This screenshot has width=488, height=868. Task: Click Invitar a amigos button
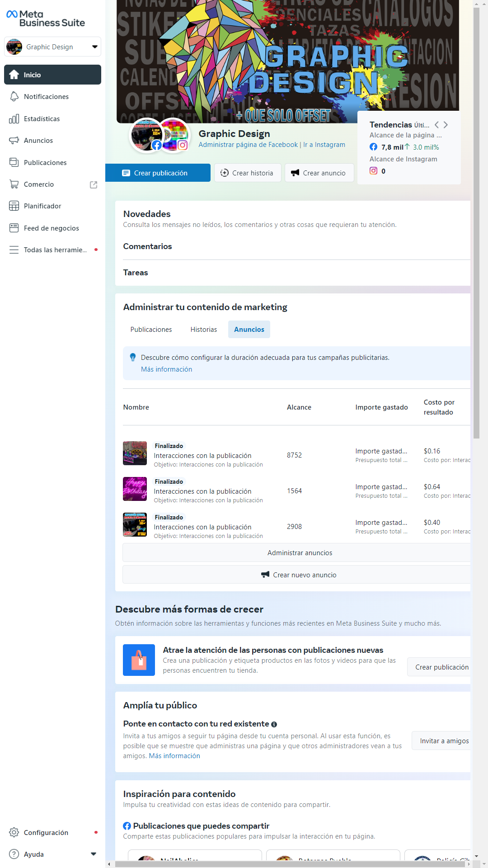(x=441, y=741)
